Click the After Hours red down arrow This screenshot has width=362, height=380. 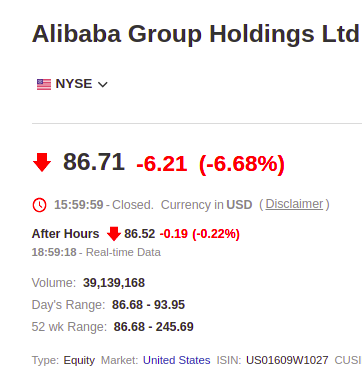pos(114,234)
